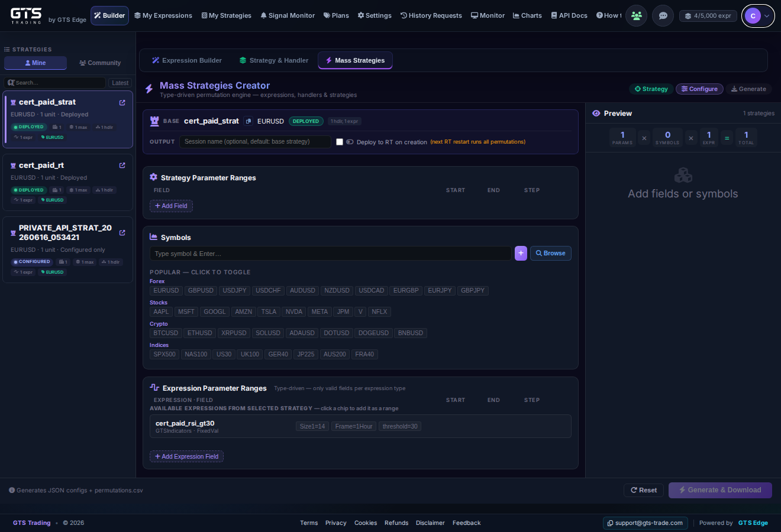Open Builder in top navigation
The height and width of the screenshot is (532, 781).
coord(109,15)
